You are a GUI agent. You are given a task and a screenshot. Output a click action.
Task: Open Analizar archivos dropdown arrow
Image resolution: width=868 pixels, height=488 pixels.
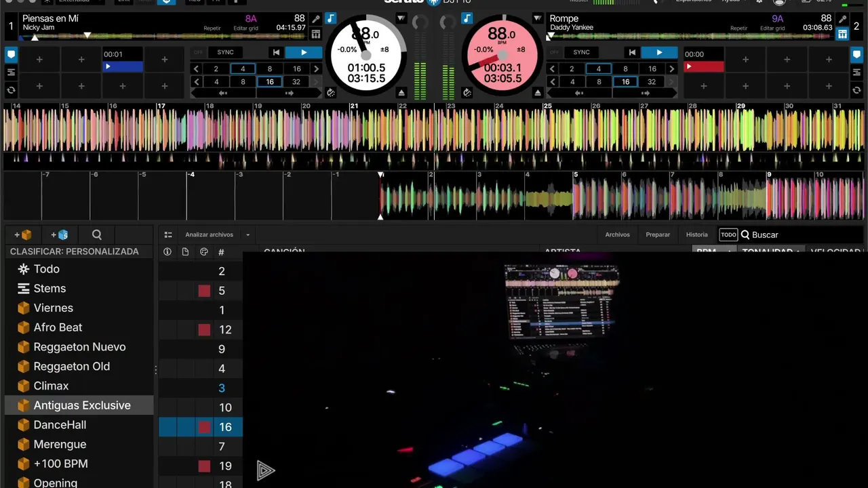(248, 235)
